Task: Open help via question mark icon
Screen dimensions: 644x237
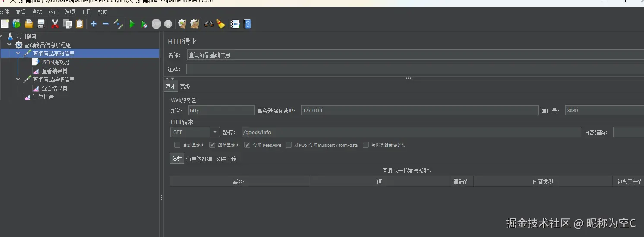Action: point(247,24)
